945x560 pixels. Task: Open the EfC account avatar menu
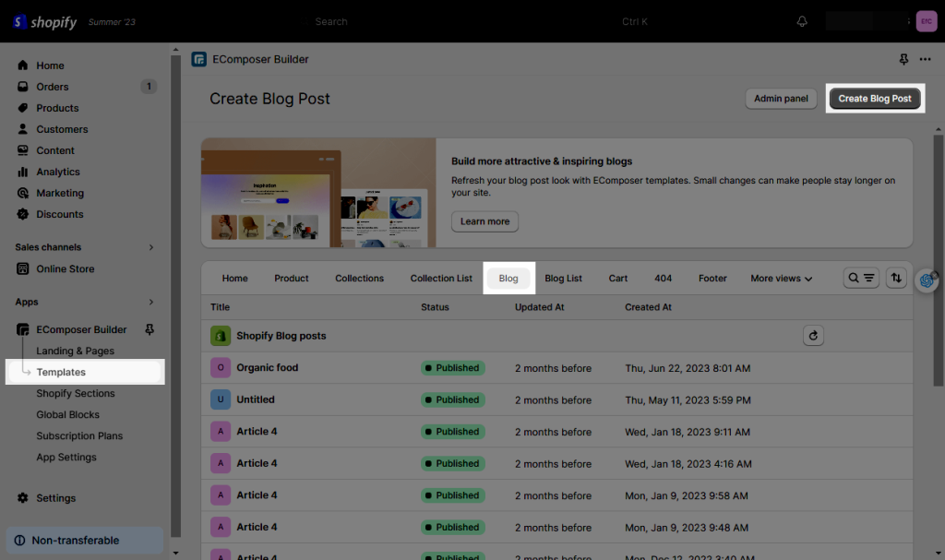coord(927,21)
